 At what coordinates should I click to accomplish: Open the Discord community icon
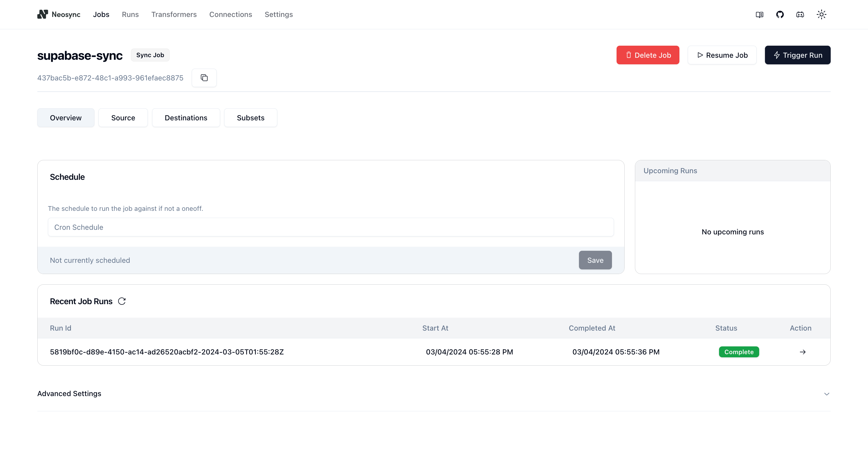[800, 14]
